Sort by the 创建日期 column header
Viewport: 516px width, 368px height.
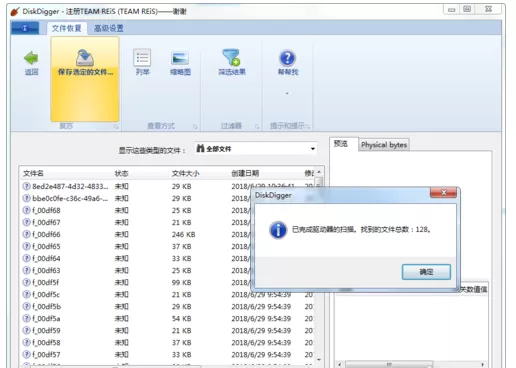coord(245,173)
